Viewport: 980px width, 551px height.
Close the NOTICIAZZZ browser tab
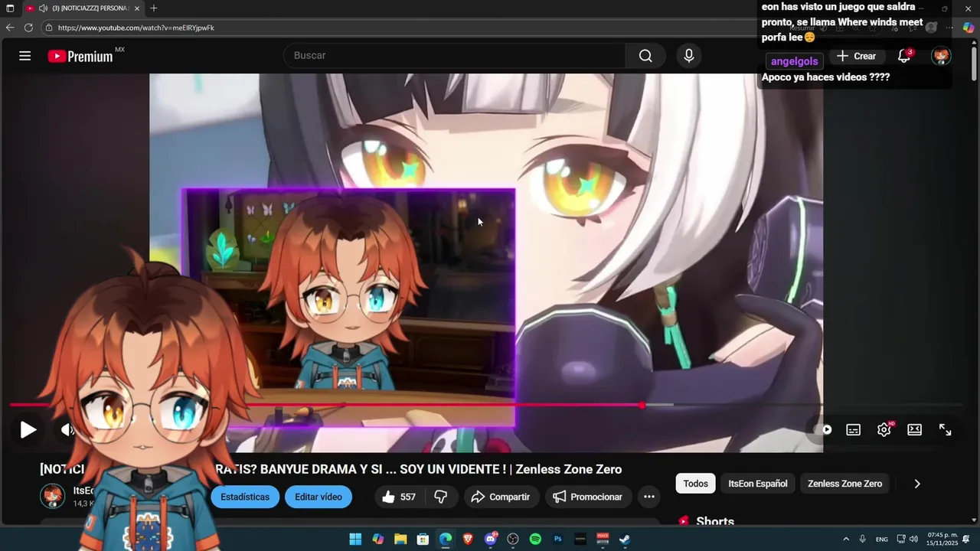tap(137, 8)
